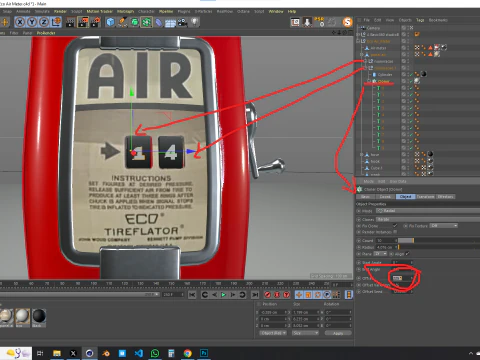Open the Mode Radial dropdown
The width and height of the screenshot is (480, 360).
tap(428, 211)
